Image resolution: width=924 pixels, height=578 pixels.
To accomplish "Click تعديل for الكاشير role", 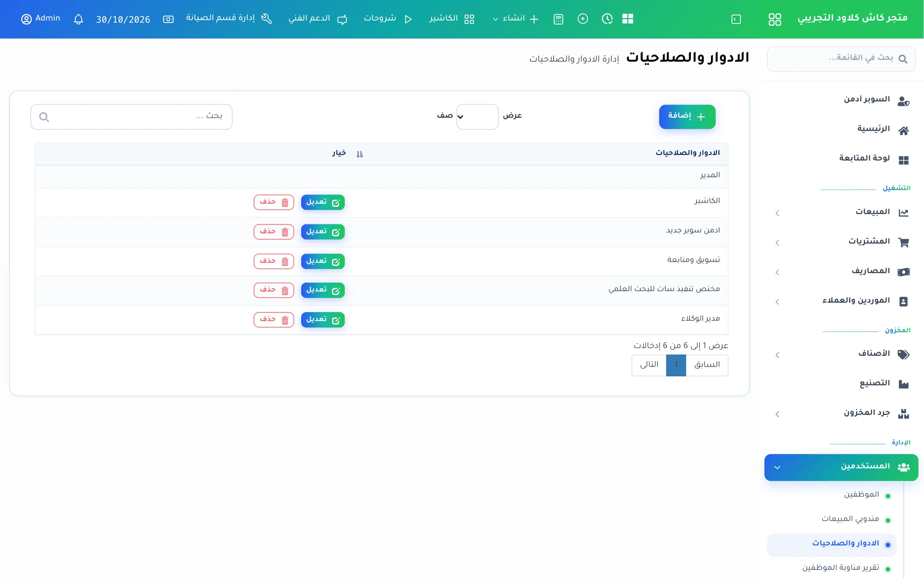I will [x=323, y=202].
